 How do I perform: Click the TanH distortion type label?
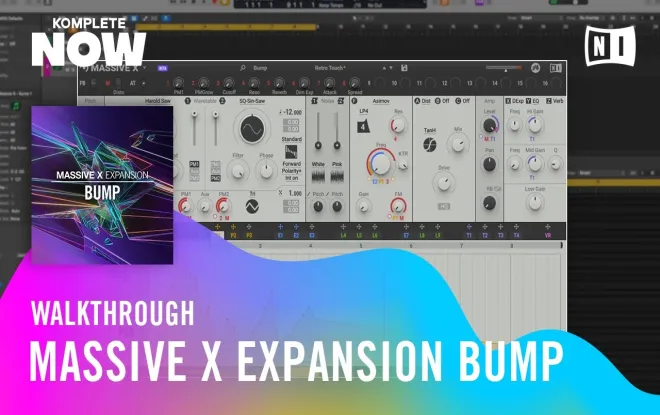point(430,130)
